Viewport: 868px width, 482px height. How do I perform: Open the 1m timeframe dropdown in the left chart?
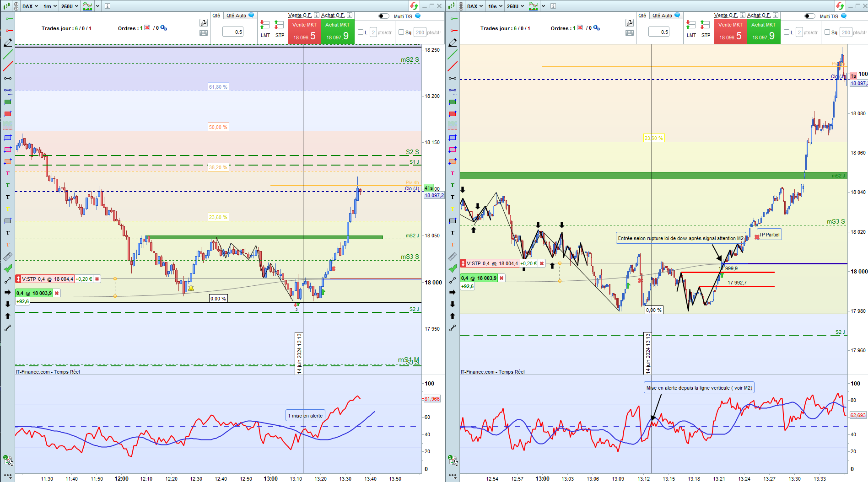click(50, 6)
